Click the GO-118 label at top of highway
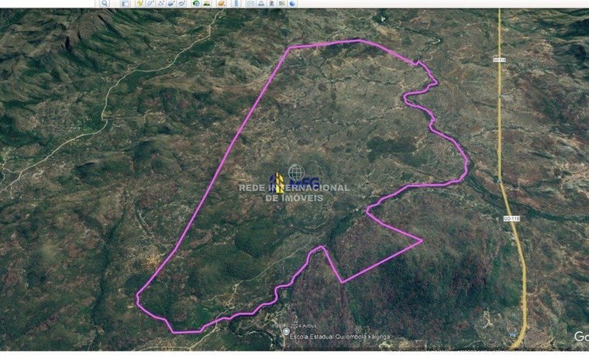Screen dimensions: 589x364 pyautogui.click(x=498, y=59)
